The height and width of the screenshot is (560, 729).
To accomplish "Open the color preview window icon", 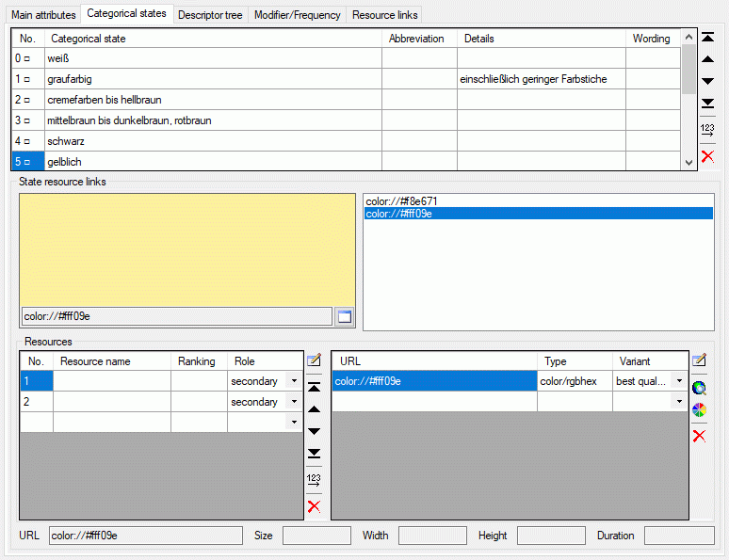I will (x=345, y=316).
